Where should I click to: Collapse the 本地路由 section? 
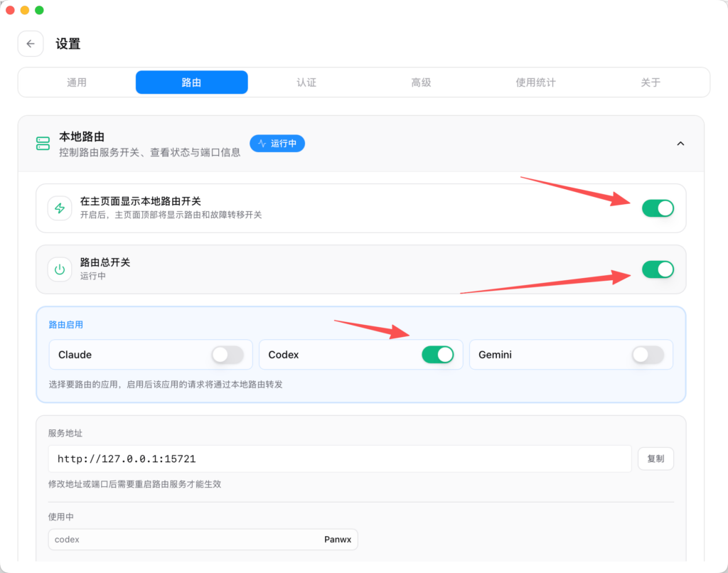tap(680, 144)
